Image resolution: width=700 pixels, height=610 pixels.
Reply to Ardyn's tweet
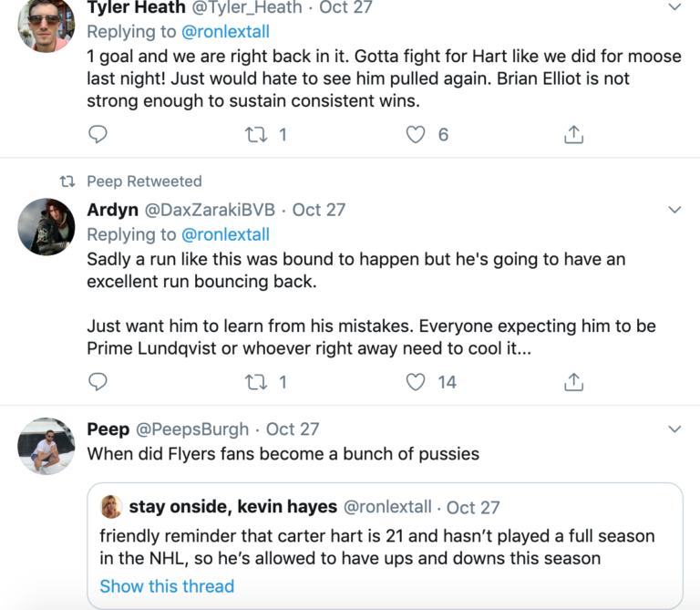tap(98, 382)
